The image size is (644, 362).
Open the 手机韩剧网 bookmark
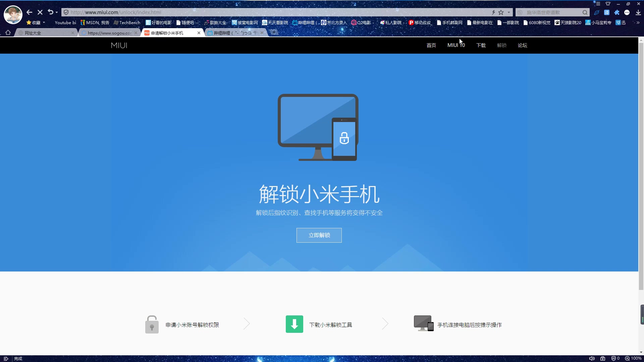pos(449,22)
